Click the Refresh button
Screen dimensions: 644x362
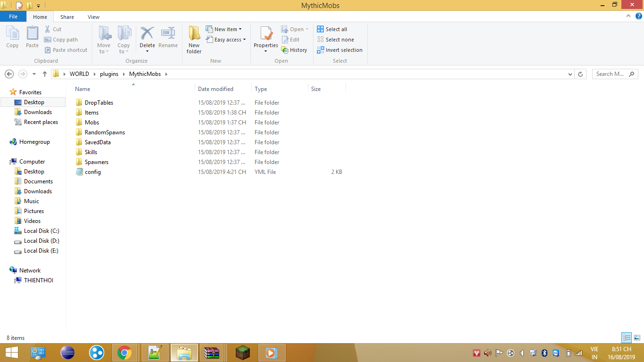click(x=580, y=74)
